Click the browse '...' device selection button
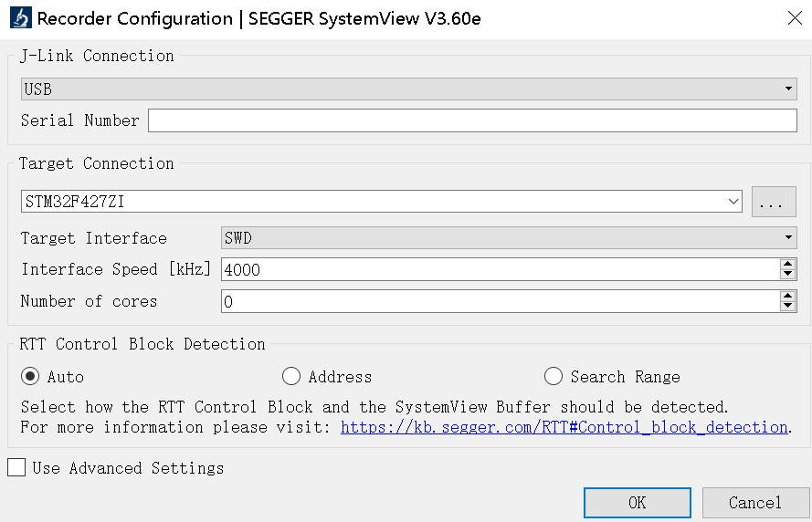812x522 pixels. point(774,202)
